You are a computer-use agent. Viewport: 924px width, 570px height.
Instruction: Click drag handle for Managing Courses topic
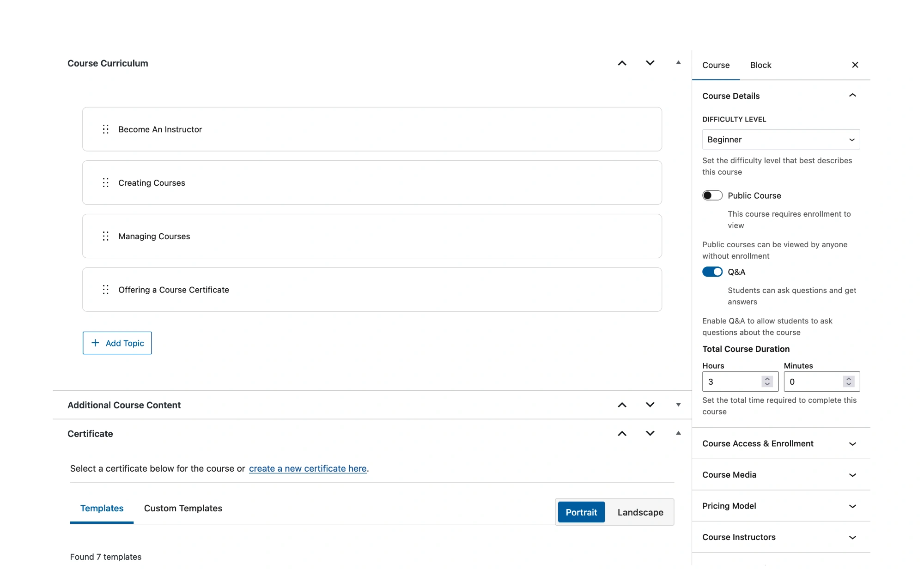pos(106,236)
